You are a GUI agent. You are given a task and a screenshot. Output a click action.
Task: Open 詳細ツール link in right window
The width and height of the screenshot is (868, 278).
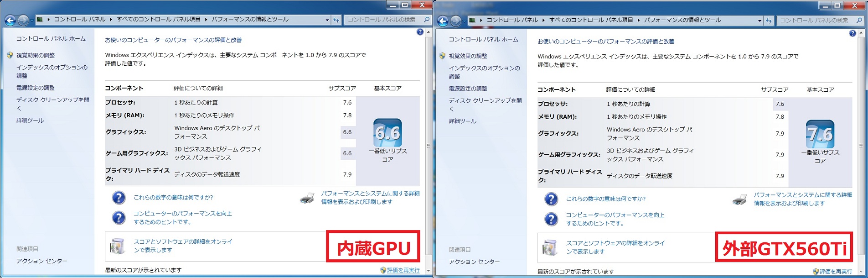coord(463,121)
